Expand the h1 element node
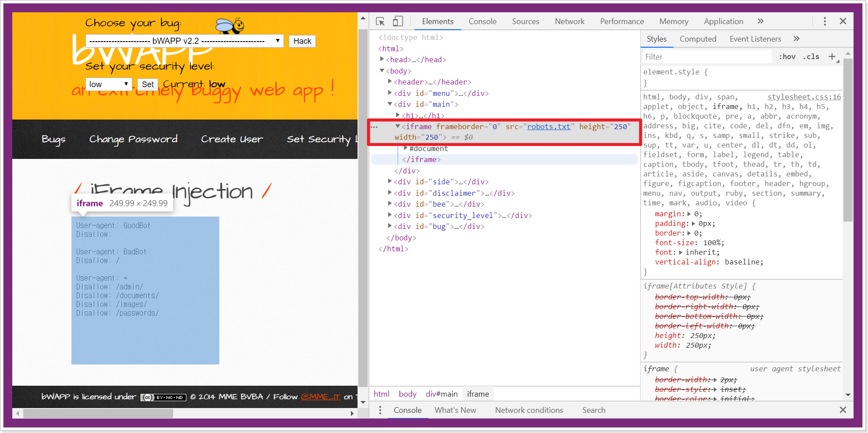The width and height of the screenshot is (868, 433). point(398,115)
